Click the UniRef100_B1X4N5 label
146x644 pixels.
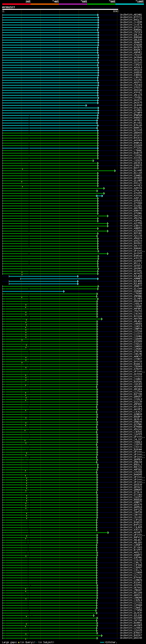(131, 170)
